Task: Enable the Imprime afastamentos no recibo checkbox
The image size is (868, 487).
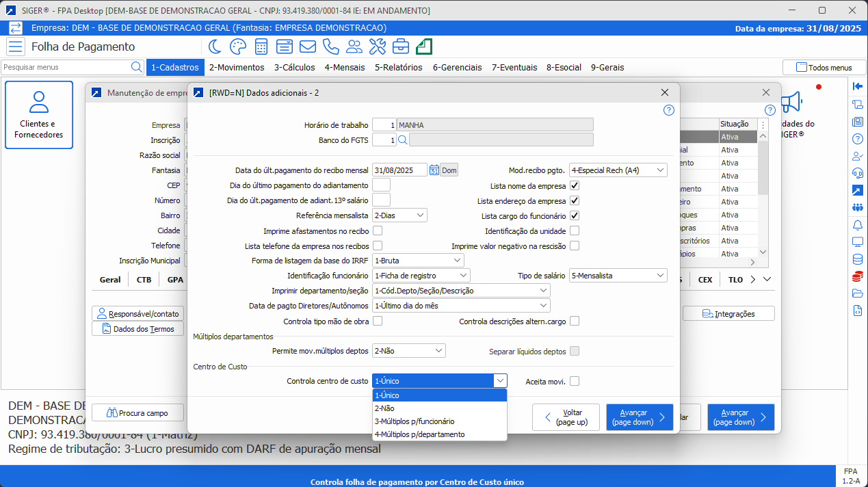Action: click(377, 231)
